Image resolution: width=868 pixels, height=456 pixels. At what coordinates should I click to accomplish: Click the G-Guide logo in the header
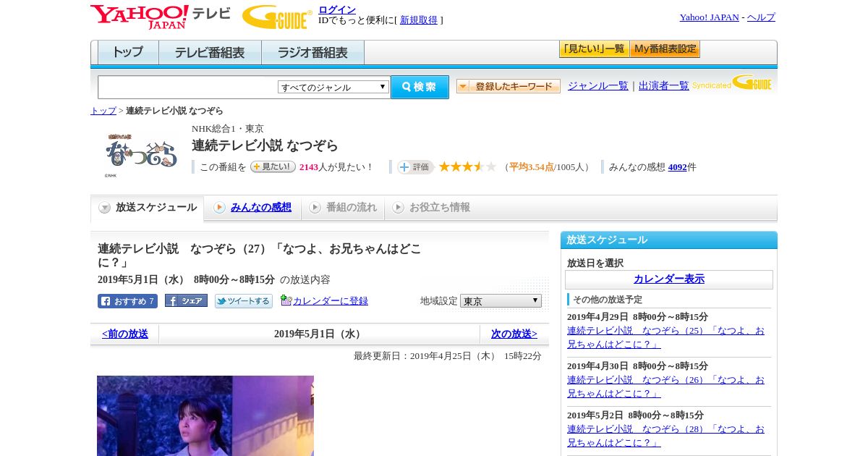(x=277, y=17)
